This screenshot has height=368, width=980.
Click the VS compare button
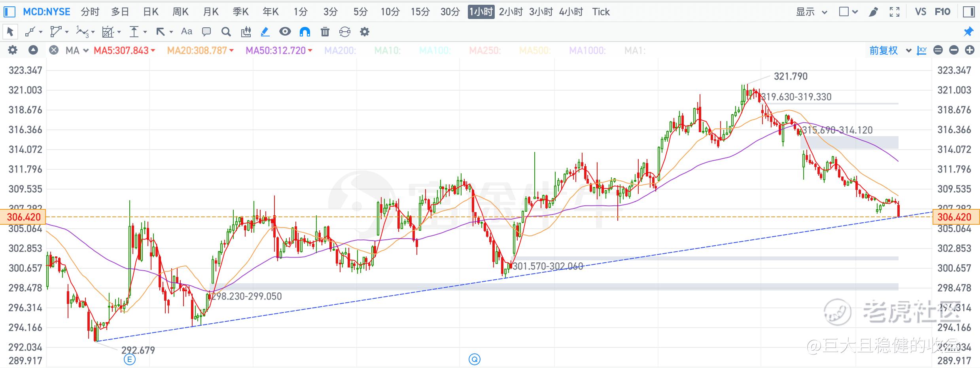(x=921, y=12)
